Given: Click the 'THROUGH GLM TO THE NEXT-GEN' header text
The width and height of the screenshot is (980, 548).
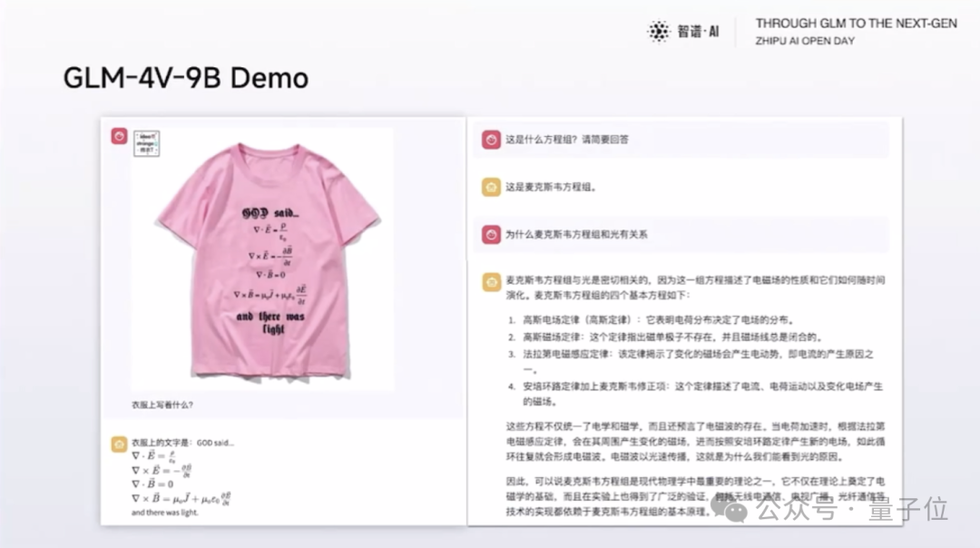Looking at the screenshot, I should 856,24.
